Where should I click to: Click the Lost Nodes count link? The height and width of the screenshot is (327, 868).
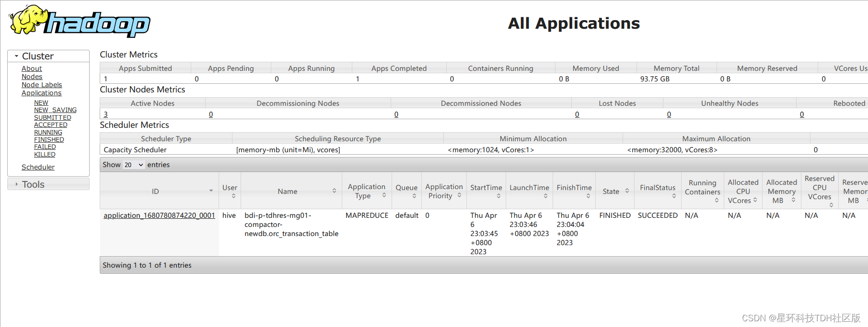[577, 114]
